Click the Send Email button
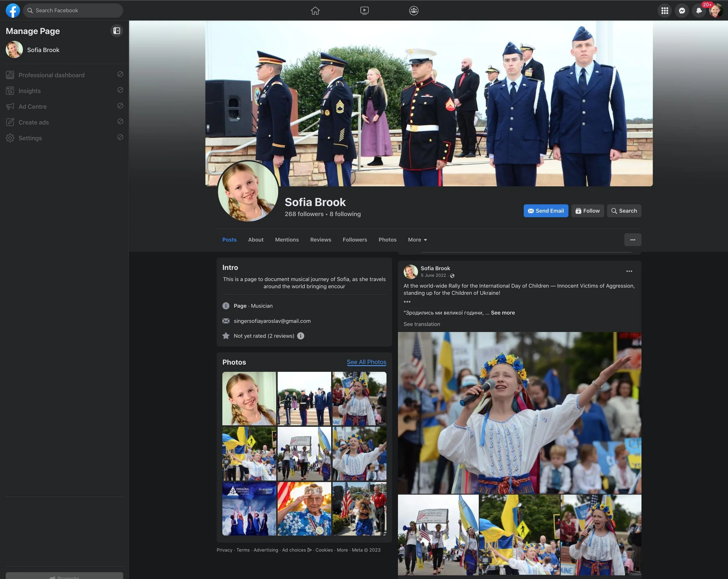This screenshot has width=728, height=579. (546, 211)
